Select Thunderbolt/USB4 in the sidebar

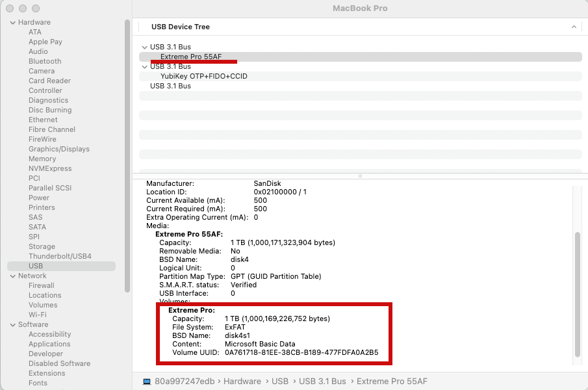pos(60,257)
